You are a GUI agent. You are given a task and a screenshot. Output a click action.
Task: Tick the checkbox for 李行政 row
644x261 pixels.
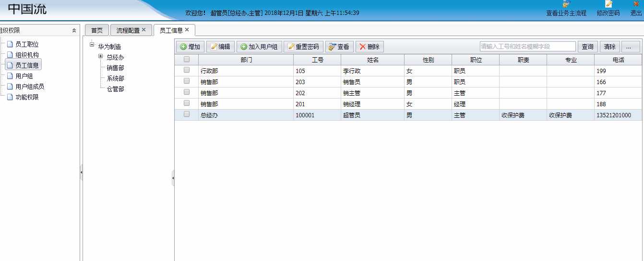pos(187,70)
